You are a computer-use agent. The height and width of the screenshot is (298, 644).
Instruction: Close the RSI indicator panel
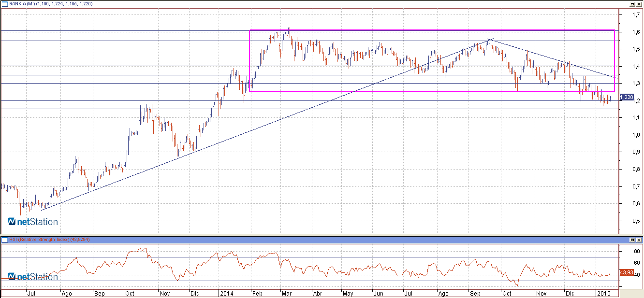tap(639, 240)
